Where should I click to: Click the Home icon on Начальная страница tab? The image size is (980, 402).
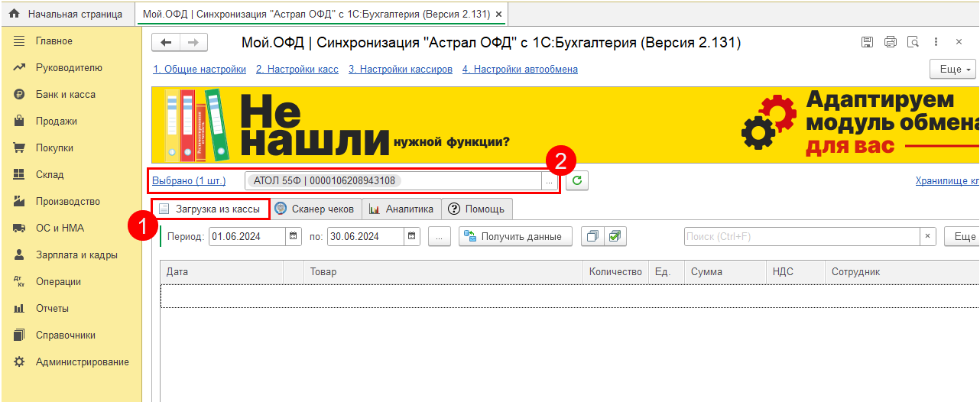pos(14,14)
